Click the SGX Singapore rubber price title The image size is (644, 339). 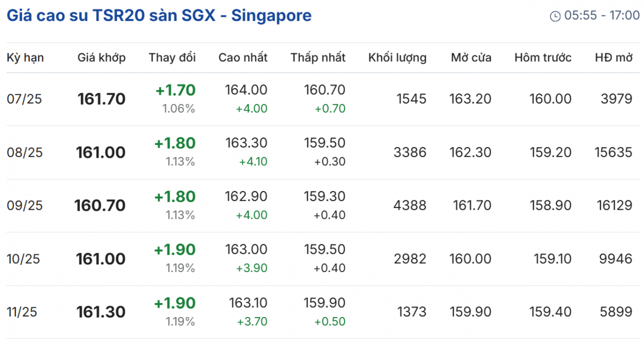[x=159, y=16]
